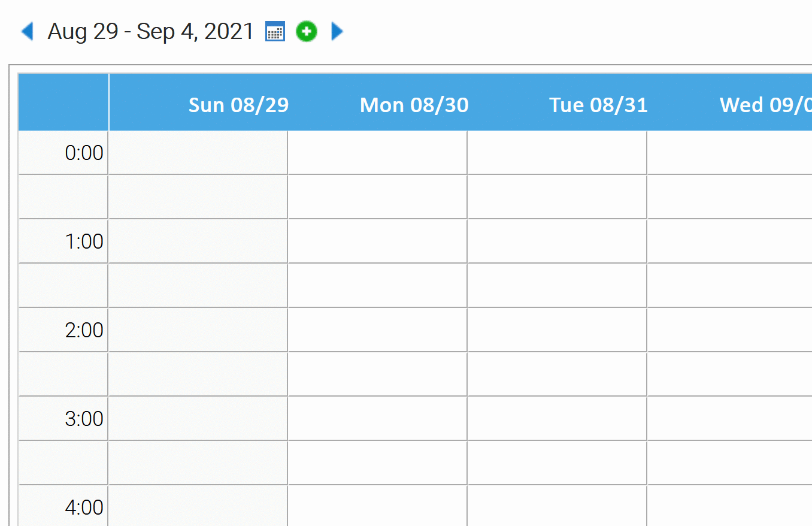The height and width of the screenshot is (526, 812).
Task: Select Sunday 4:00 time slot
Action: 198,506
